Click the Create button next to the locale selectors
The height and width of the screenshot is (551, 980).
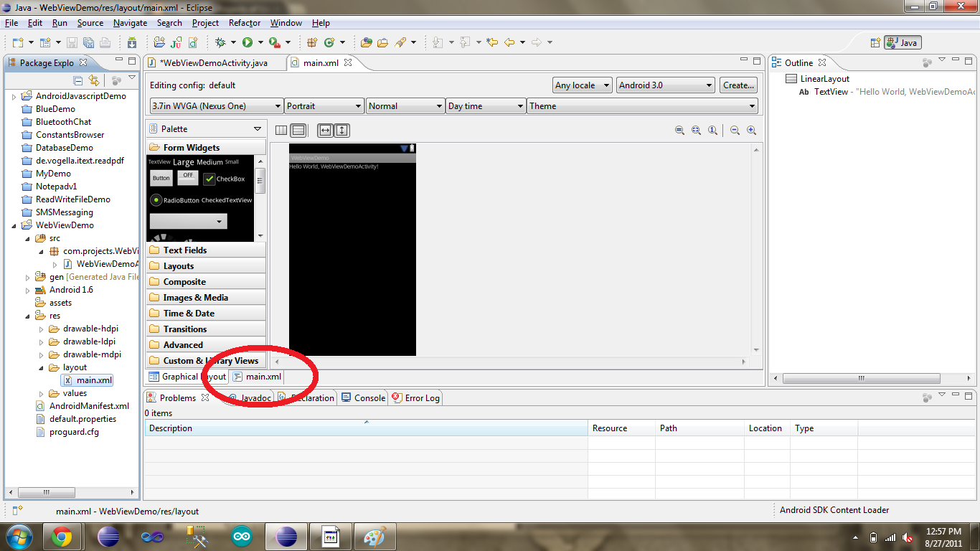pyautogui.click(x=738, y=85)
